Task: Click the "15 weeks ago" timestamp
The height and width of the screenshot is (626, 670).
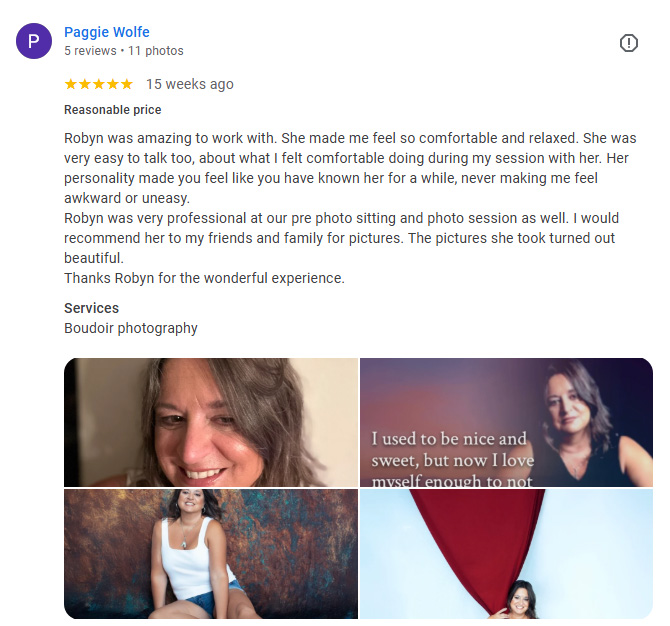Action: [x=190, y=84]
